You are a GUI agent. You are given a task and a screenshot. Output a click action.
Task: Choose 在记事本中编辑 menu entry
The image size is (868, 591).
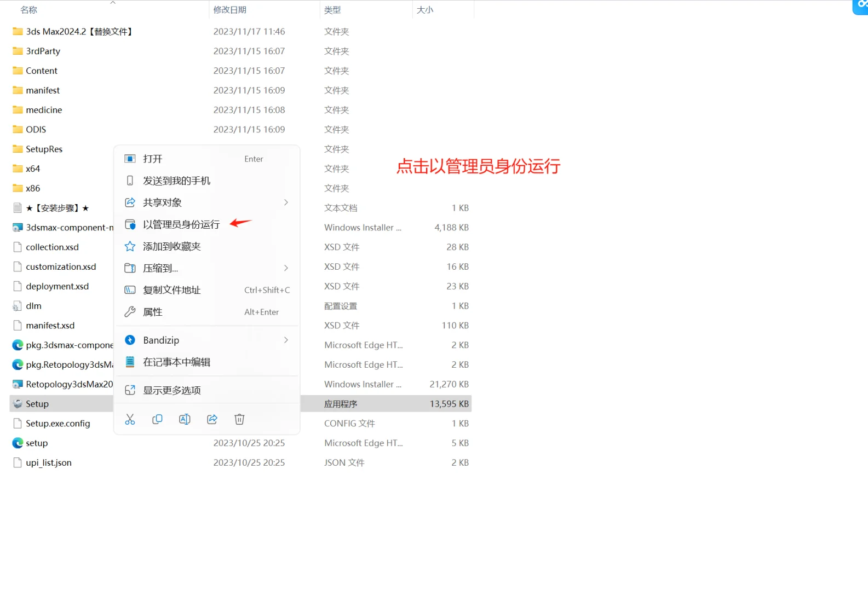[x=206, y=362]
